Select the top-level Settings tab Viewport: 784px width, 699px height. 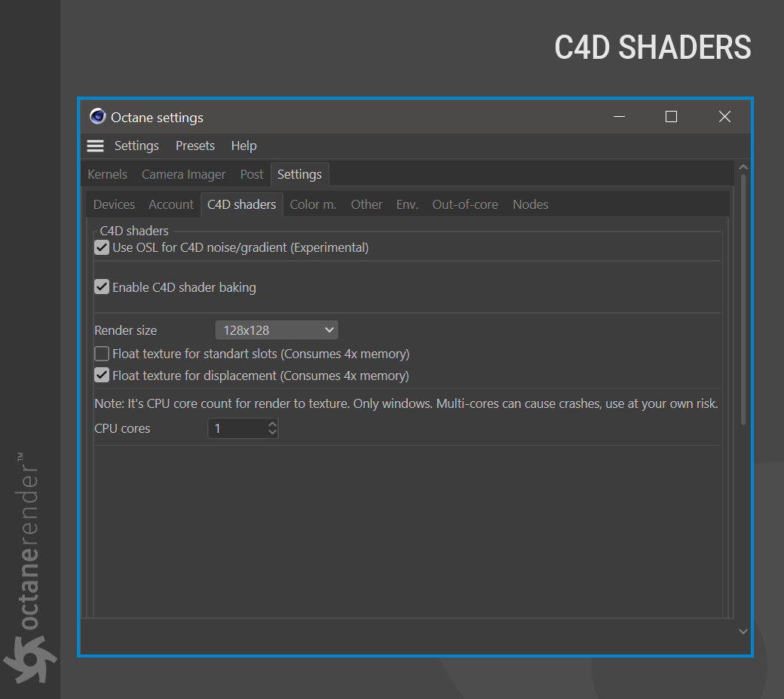point(299,174)
